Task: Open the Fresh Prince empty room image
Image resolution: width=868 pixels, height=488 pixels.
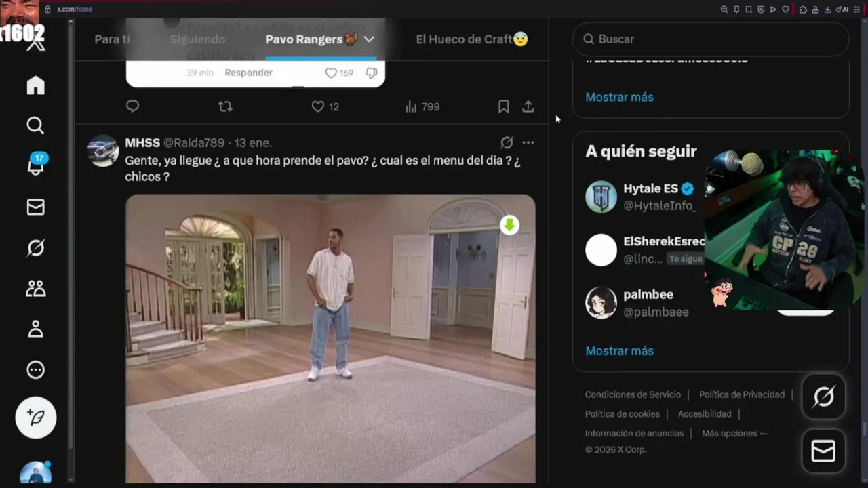Action: click(330, 338)
